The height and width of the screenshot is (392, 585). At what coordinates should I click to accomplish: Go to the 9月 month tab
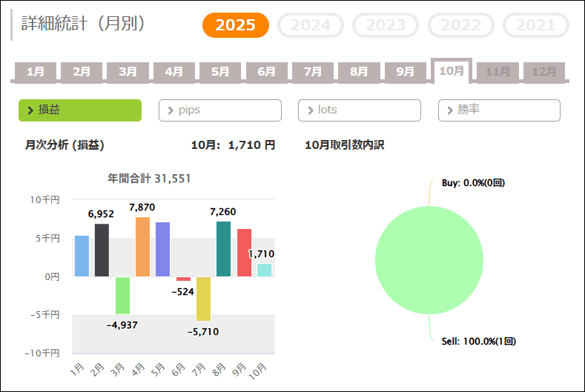click(x=405, y=72)
